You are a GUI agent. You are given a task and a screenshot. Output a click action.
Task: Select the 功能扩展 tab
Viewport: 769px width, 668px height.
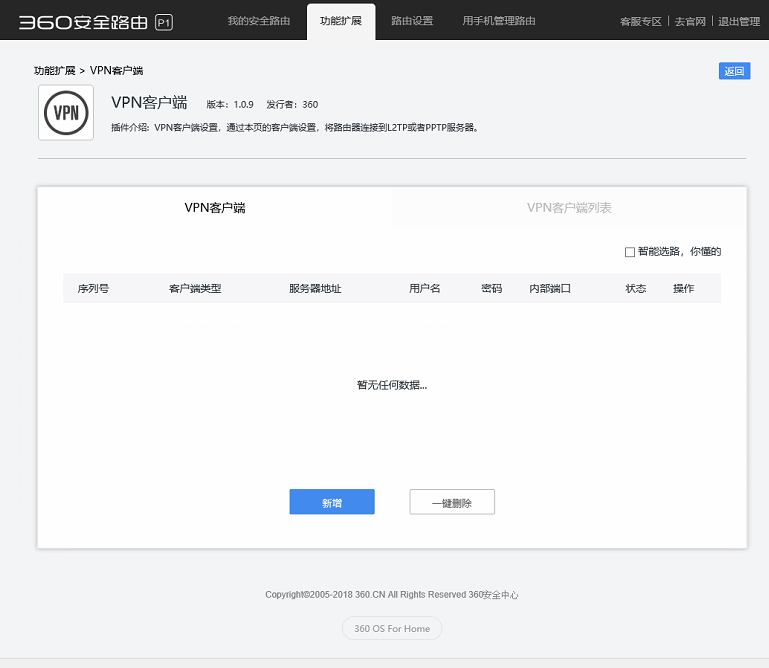[x=341, y=21]
